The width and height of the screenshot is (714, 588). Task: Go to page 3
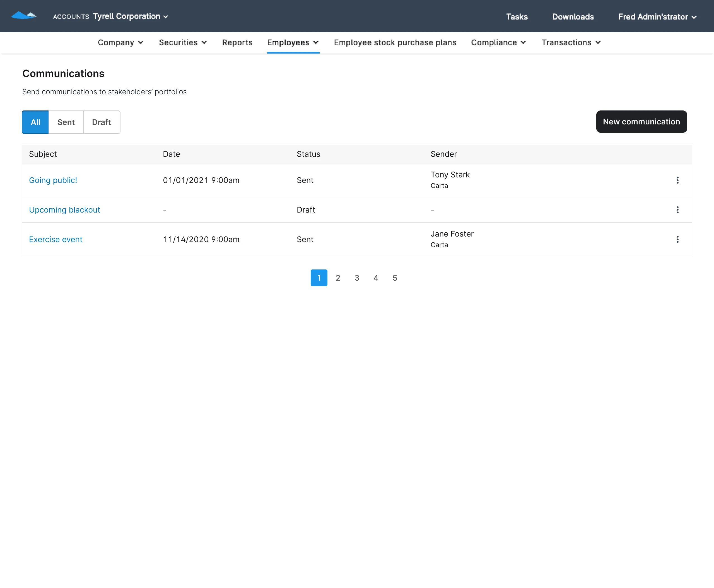(357, 278)
